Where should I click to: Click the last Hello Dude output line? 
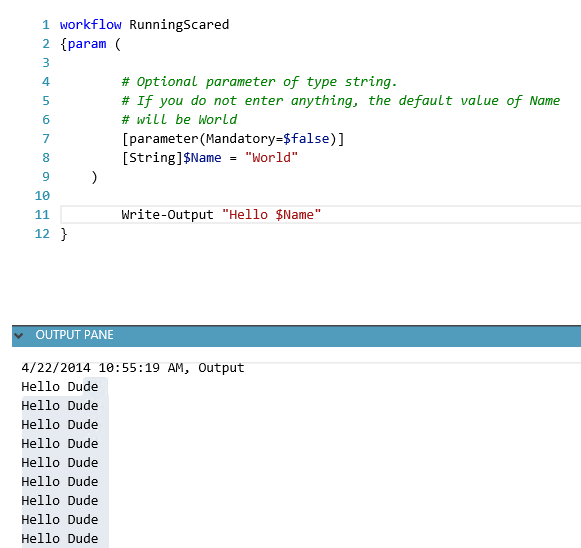pyautogui.click(x=60, y=539)
